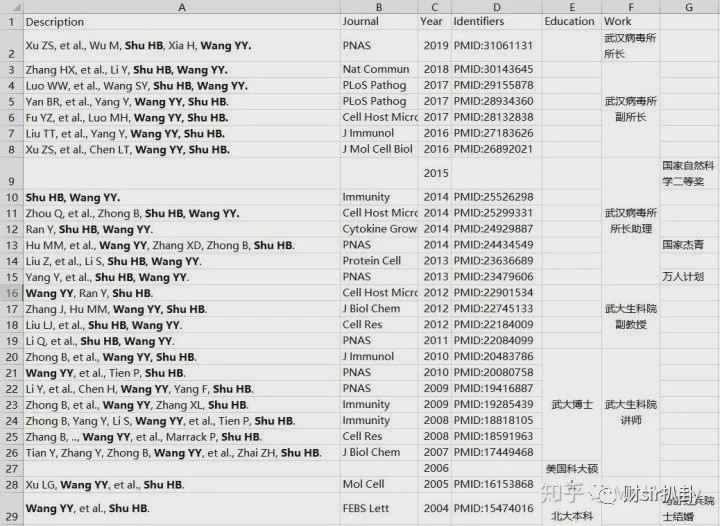720x526 pixels.
Task: Select column A header
Action: 182,7
